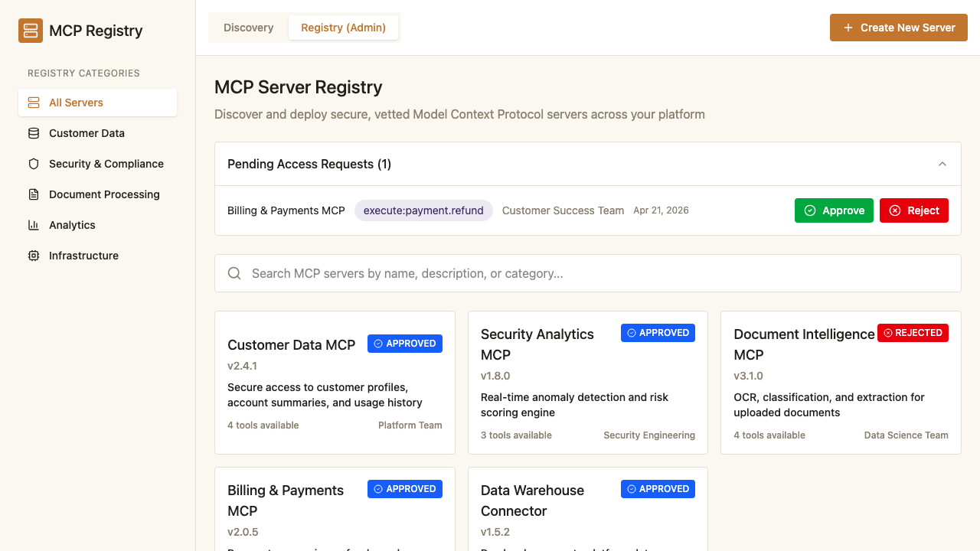This screenshot has height=551, width=980.
Task: Open the Customer Data MCP card title
Action: 292,345
